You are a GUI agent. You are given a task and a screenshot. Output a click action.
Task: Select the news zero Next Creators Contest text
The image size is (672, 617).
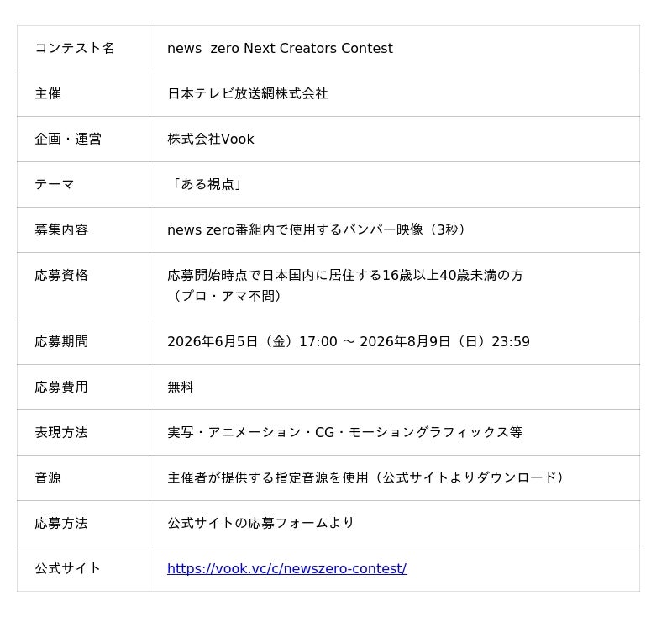[x=280, y=48]
